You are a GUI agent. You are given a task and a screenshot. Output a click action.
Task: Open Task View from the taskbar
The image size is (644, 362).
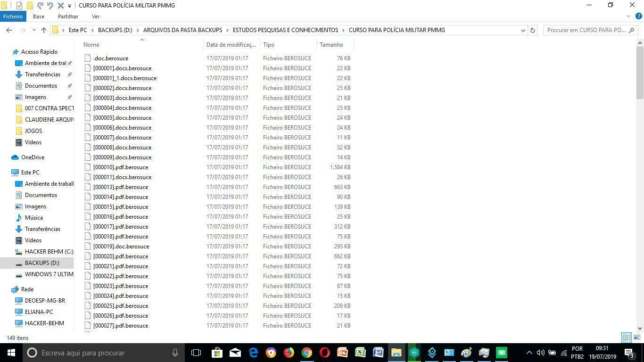[x=196, y=353]
